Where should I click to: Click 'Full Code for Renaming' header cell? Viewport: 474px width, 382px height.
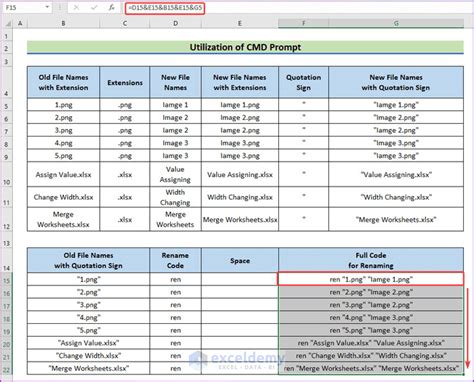pos(371,260)
